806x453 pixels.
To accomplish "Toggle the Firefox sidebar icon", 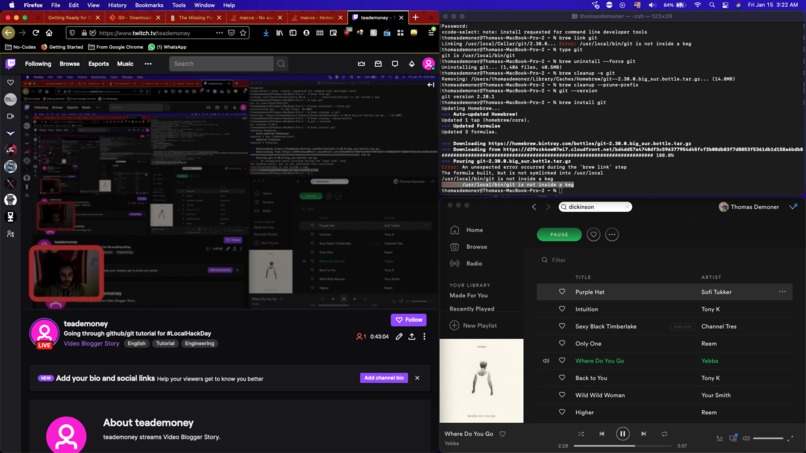I will coord(293,33).
